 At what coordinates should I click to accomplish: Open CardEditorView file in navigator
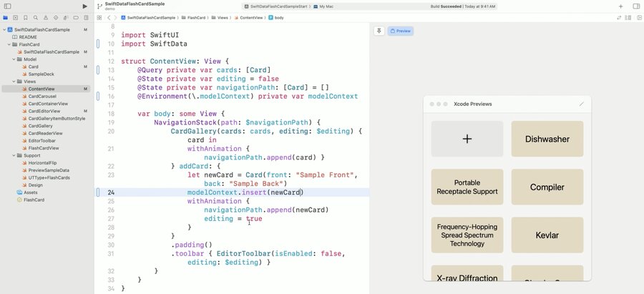point(44,111)
